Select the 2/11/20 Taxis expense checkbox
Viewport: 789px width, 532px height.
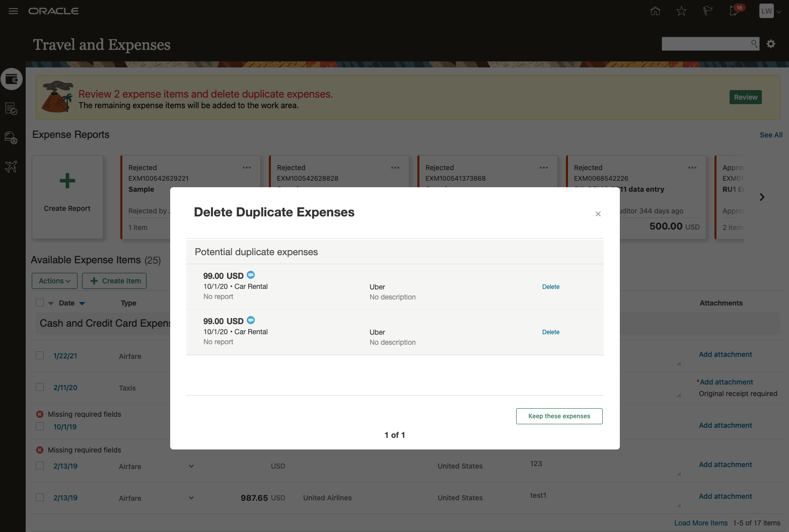[40, 387]
